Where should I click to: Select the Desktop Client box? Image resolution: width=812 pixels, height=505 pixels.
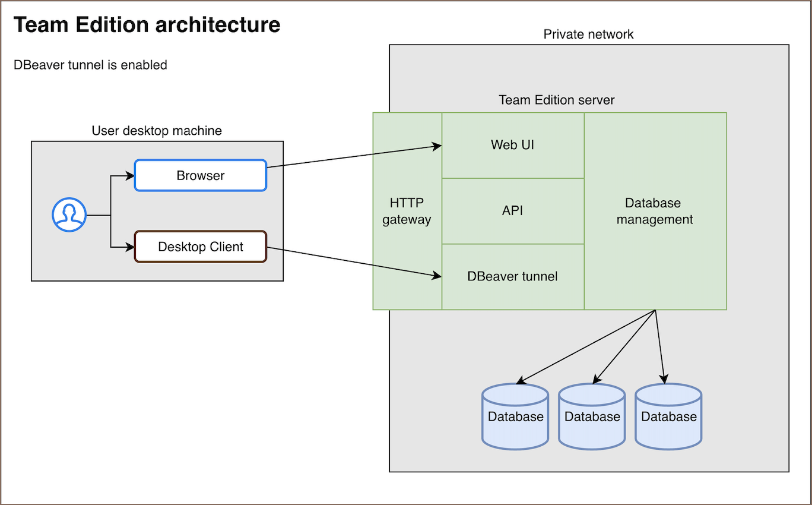pyautogui.click(x=201, y=247)
